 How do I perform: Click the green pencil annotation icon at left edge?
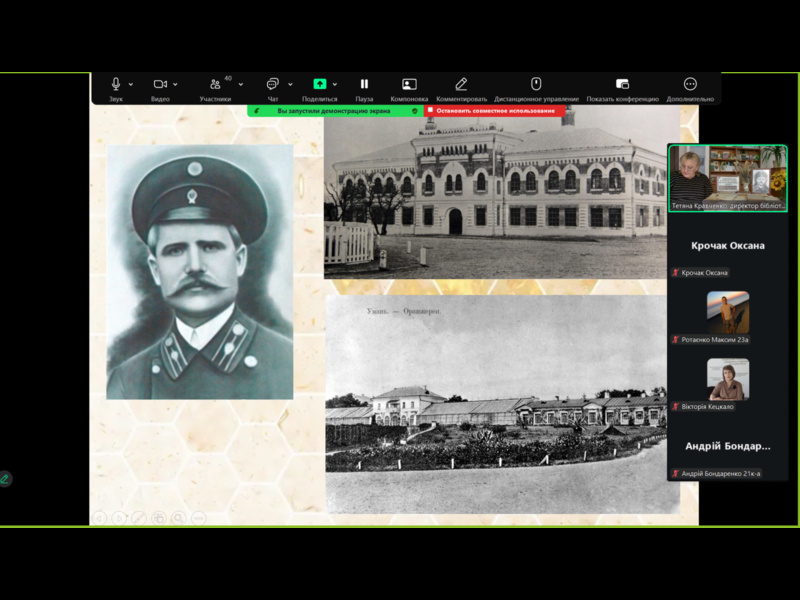tap(6, 479)
